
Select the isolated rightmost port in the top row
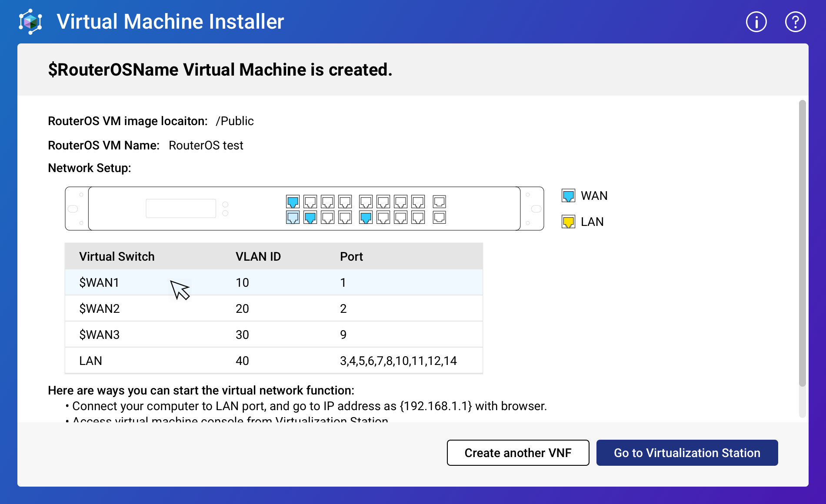[440, 202]
